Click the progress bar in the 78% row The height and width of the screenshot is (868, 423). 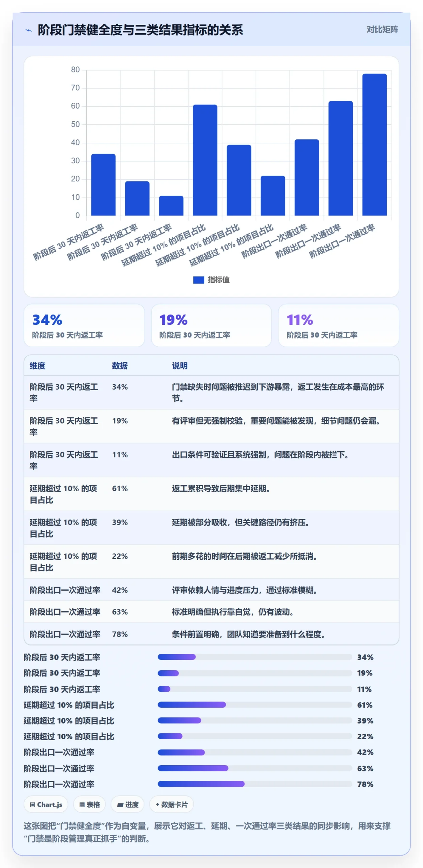255,784
